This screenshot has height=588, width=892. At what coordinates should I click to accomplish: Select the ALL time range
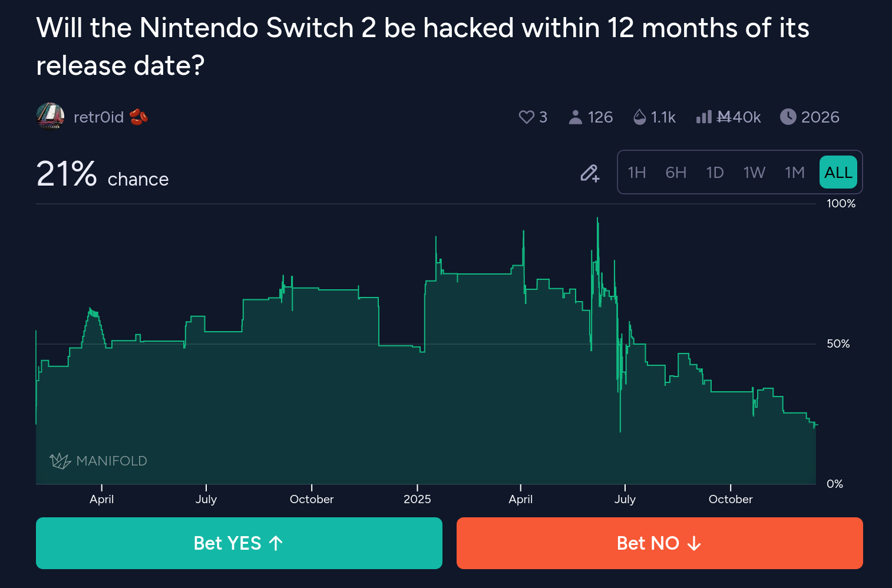coord(838,173)
